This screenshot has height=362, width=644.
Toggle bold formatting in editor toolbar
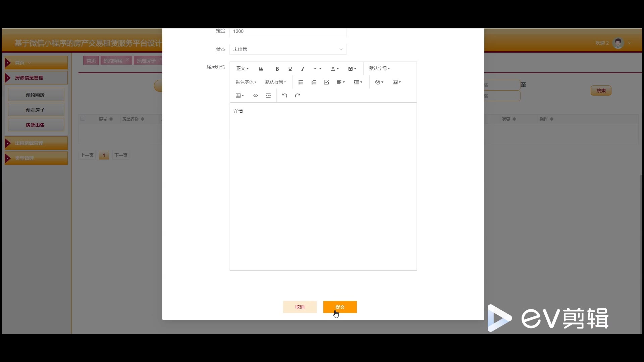click(277, 69)
